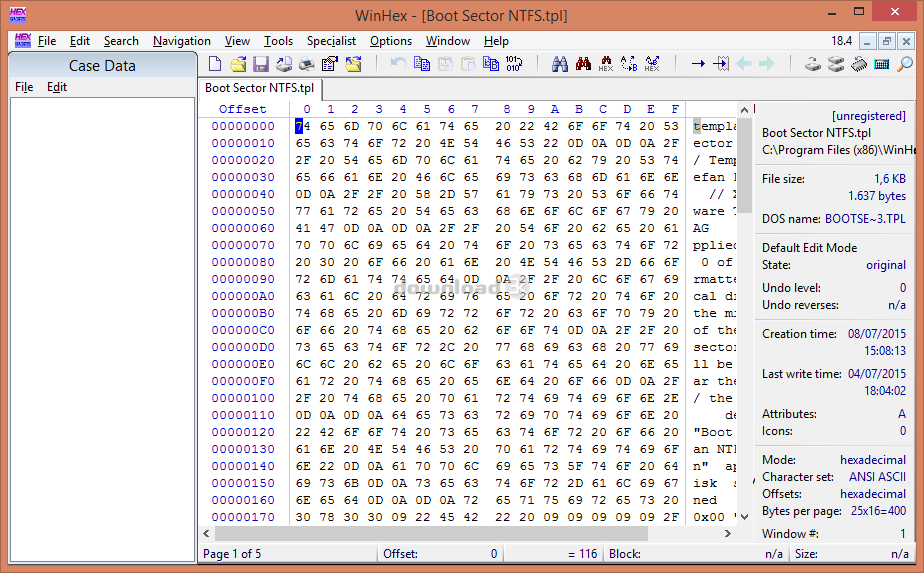
Task: Click the Mode 'hexadecimal' value
Action: [873, 459]
